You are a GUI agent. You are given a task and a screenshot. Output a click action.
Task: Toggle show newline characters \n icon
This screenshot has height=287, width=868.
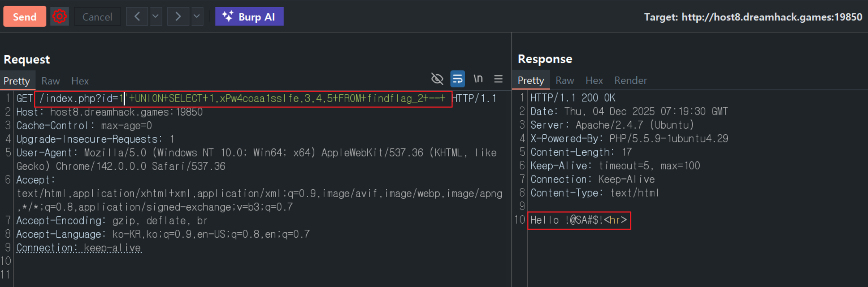pos(478,79)
